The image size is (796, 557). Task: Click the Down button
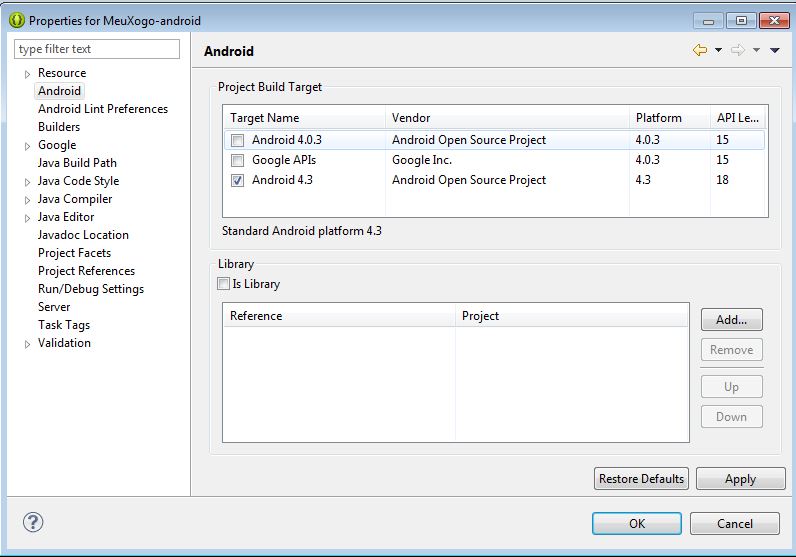tap(732, 417)
